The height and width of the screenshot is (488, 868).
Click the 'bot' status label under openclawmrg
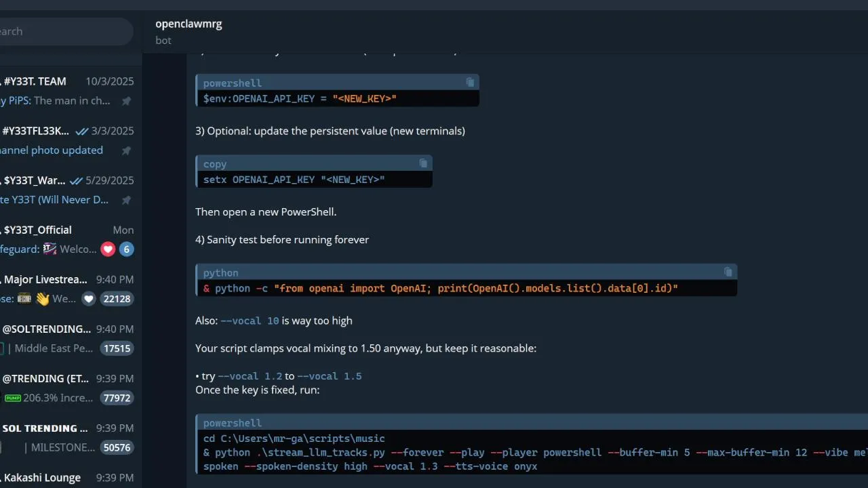coord(163,41)
